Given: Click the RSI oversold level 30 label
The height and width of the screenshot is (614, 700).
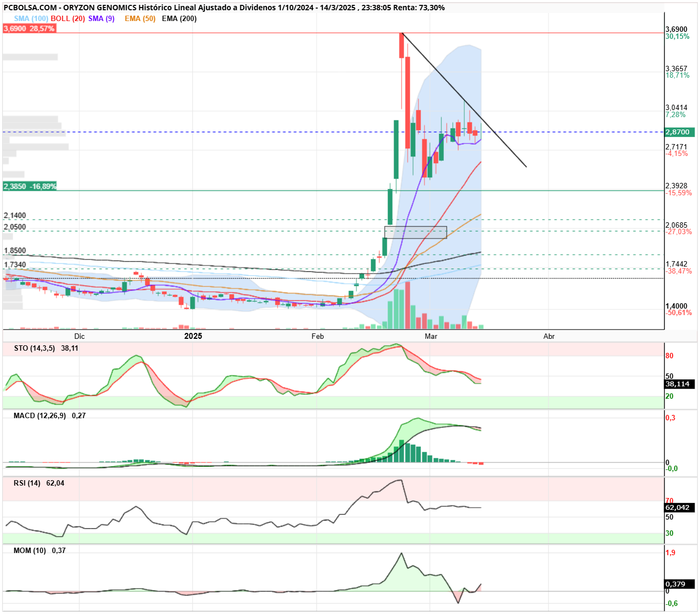Looking at the screenshot, I should click(669, 533).
